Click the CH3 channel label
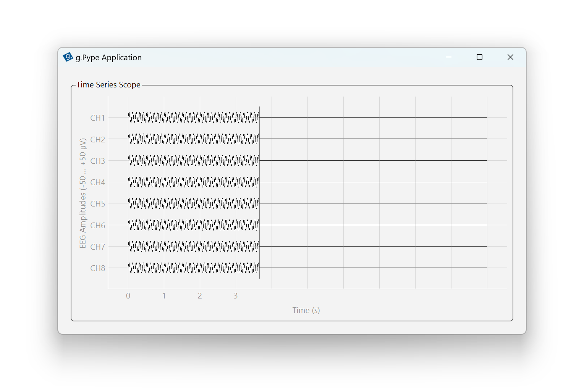 click(97, 161)
